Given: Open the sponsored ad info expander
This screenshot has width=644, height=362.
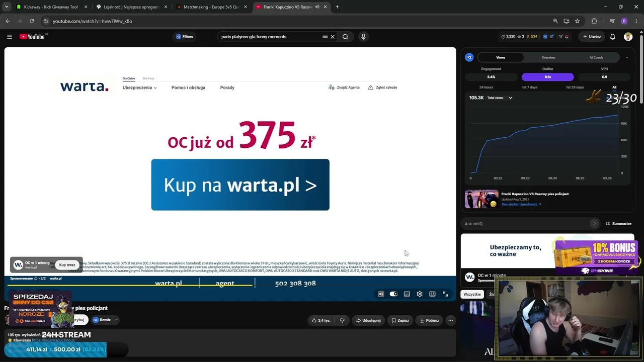Looking at the screenshot, I should 36,279.
